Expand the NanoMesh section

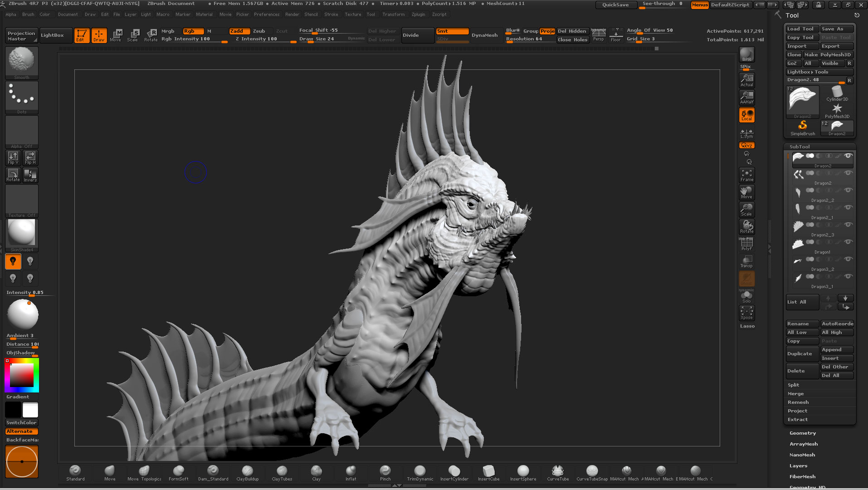point(802,455)
